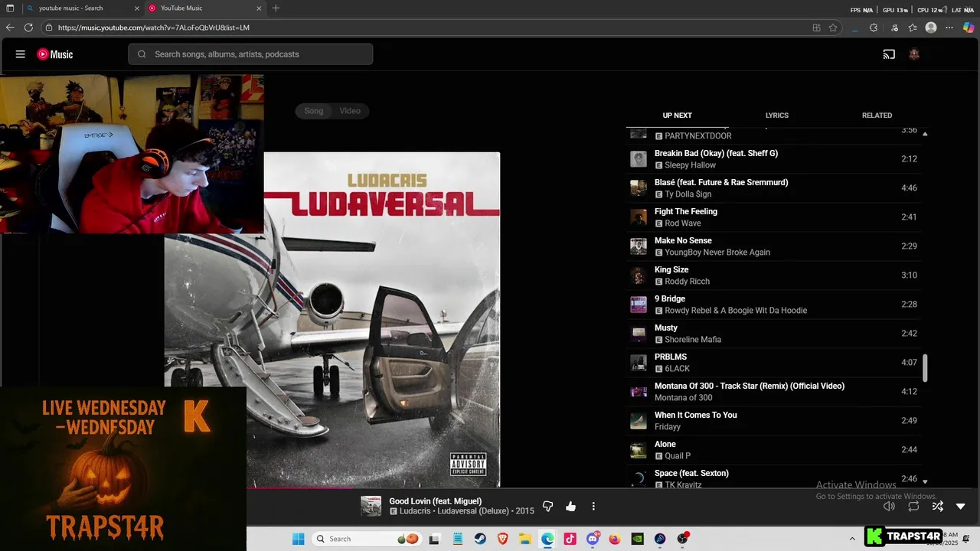This screenshot has height=551, width=980.
Task: Show hidden system tray icons
Action: tap(852, 539)
